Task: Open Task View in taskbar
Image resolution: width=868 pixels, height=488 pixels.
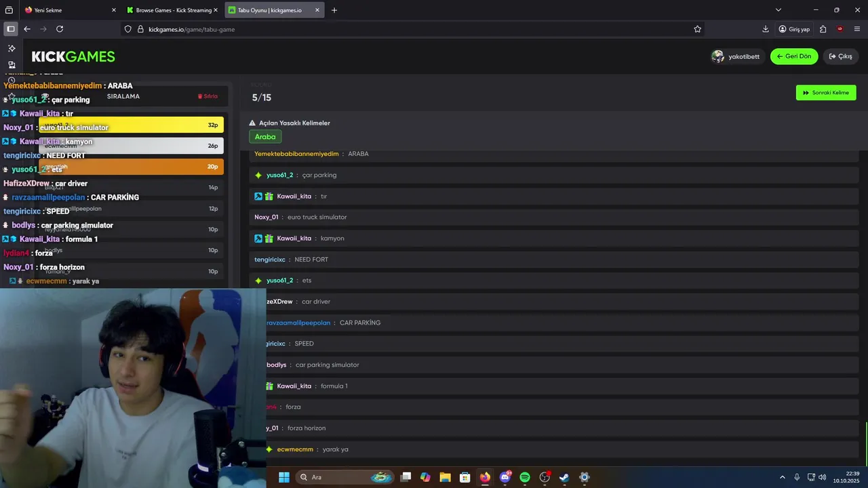Action: 406,477
